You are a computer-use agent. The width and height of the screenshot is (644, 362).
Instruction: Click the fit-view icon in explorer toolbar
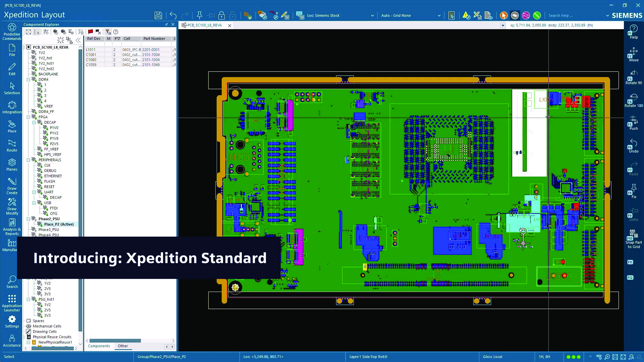point(29,32)
